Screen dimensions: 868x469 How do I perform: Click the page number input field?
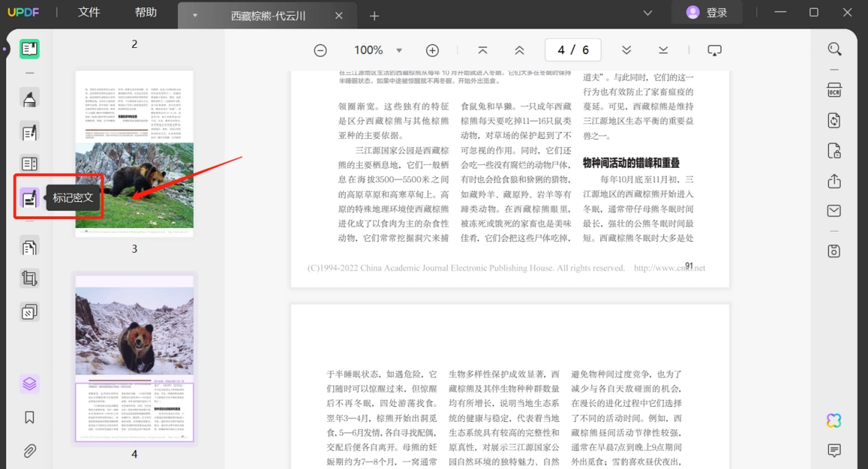[x=574, y=50]
